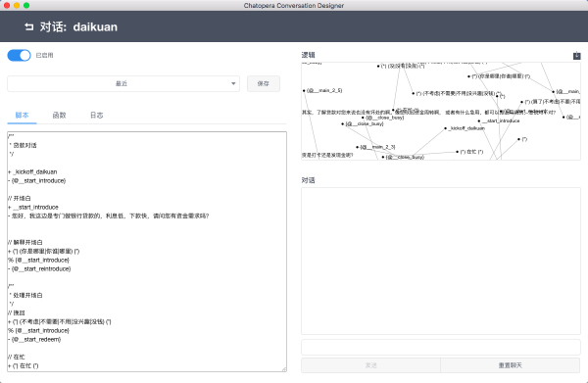Click inside the script editor text area

[x=147, y=252]
